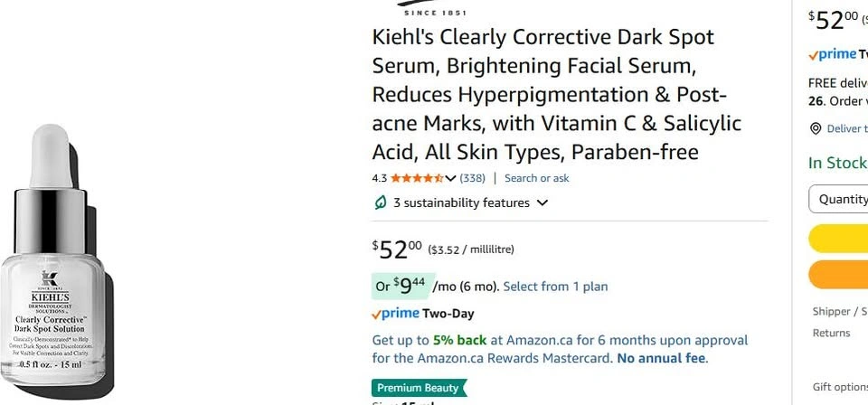Click the star rating icons
868x405 pixels.
(x=417, y=178)
